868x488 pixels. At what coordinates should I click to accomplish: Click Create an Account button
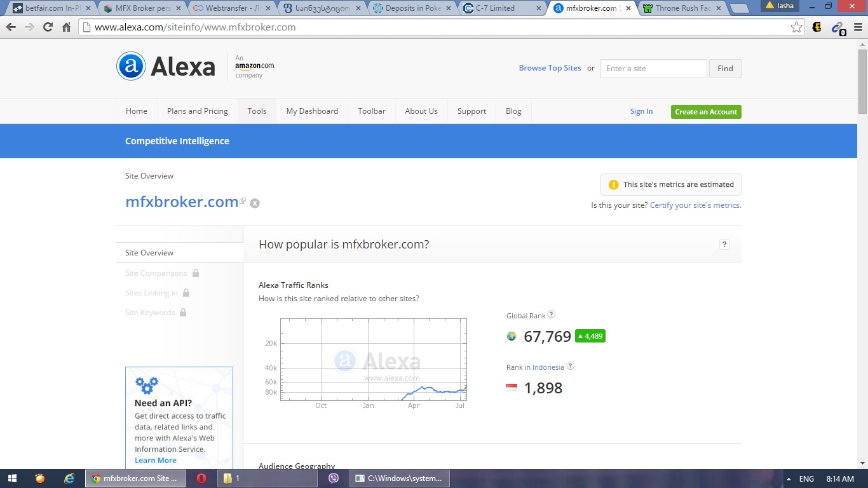tap(706, 112)
